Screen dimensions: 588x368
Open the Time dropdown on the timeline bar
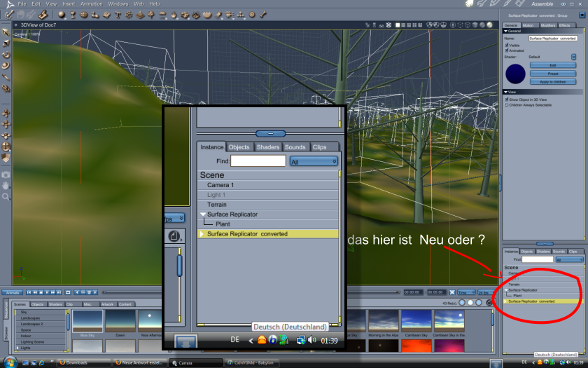466,292
